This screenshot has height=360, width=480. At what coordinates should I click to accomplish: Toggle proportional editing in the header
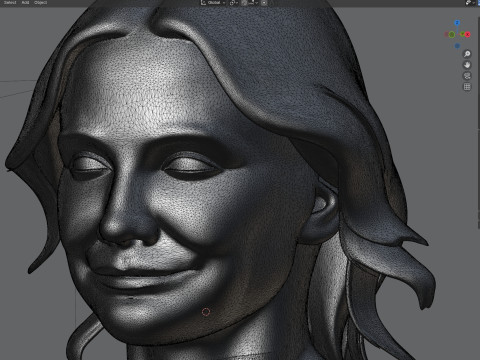(264, 2)
